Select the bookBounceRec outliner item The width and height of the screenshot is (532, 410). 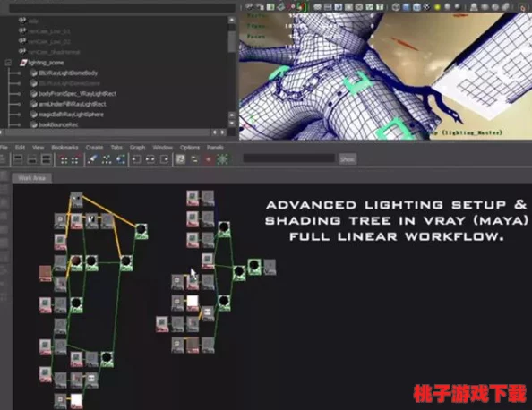pos(58,124)
